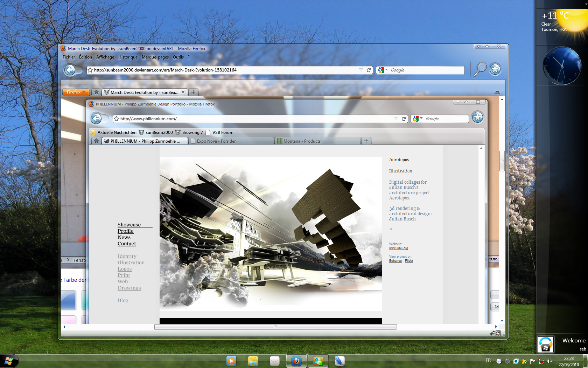Open the Fichier menu

pos(69,57)
